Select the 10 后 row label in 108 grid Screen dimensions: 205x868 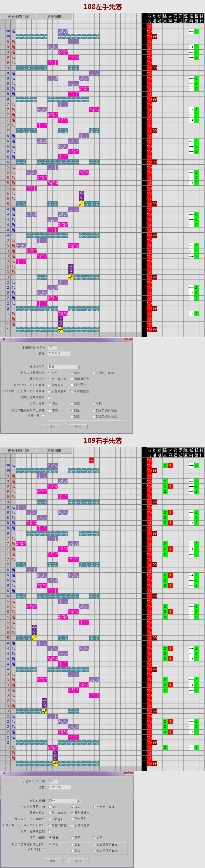click(x=10, y=31)
